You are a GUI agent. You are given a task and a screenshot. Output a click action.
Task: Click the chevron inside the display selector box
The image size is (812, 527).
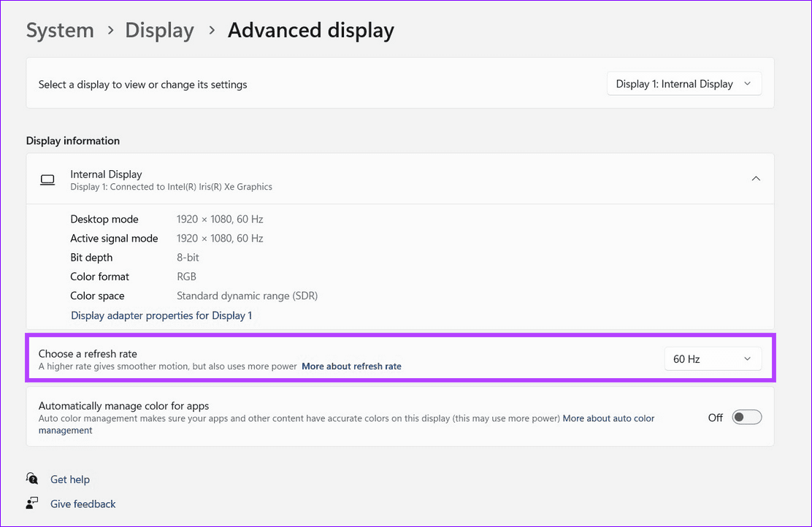coord(747,83)
